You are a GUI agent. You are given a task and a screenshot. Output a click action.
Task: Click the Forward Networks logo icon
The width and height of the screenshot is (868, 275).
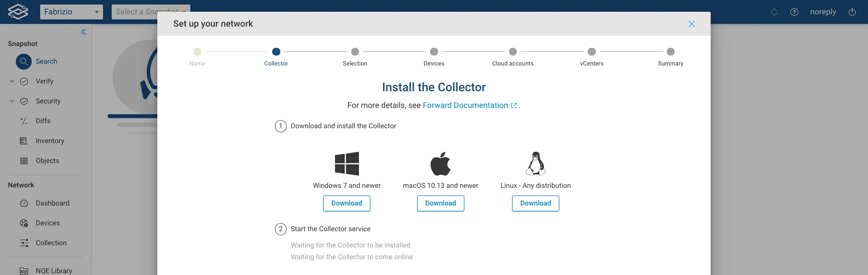pos(18,12)
